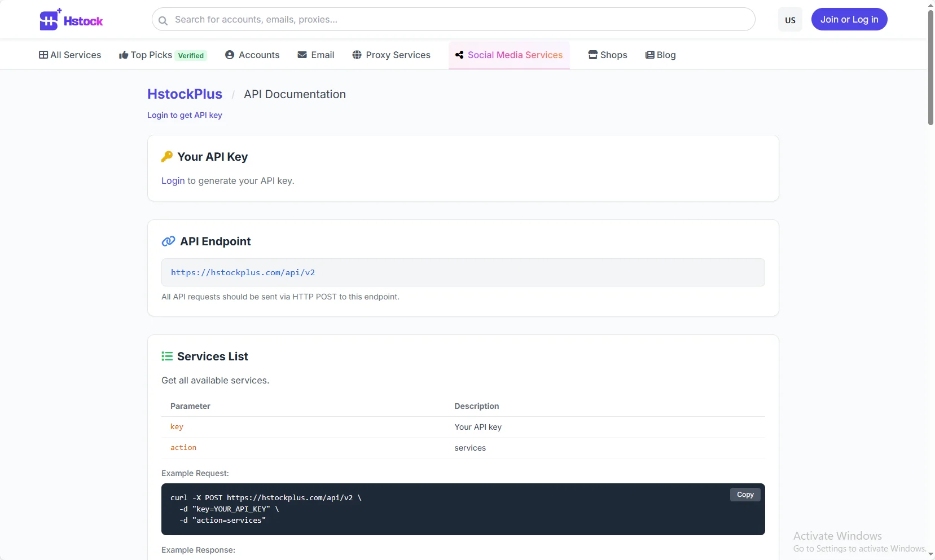Click the Top Picks thumbs-up icon
Image resolution: width=935 pixels, height=560 pixels.
pyautogui.click(x=124, y=55)
